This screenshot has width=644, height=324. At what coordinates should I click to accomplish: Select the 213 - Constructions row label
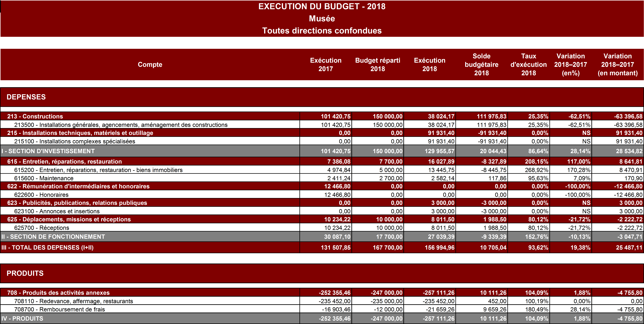click(x=35, y=116)
